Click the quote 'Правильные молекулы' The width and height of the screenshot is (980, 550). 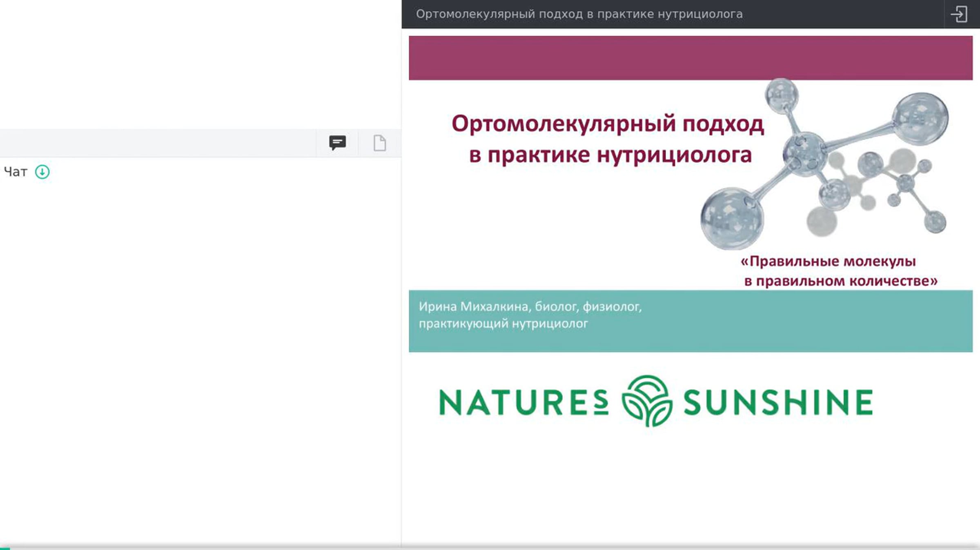(829, 261)
